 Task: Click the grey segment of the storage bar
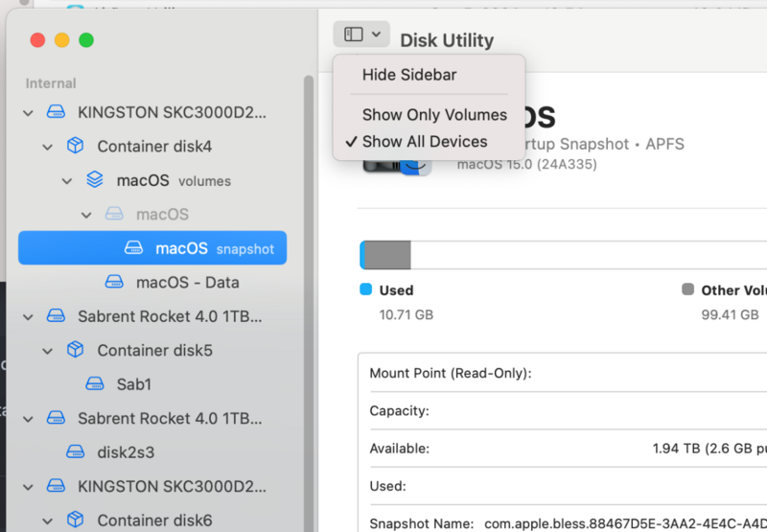[x=387, y=255]
